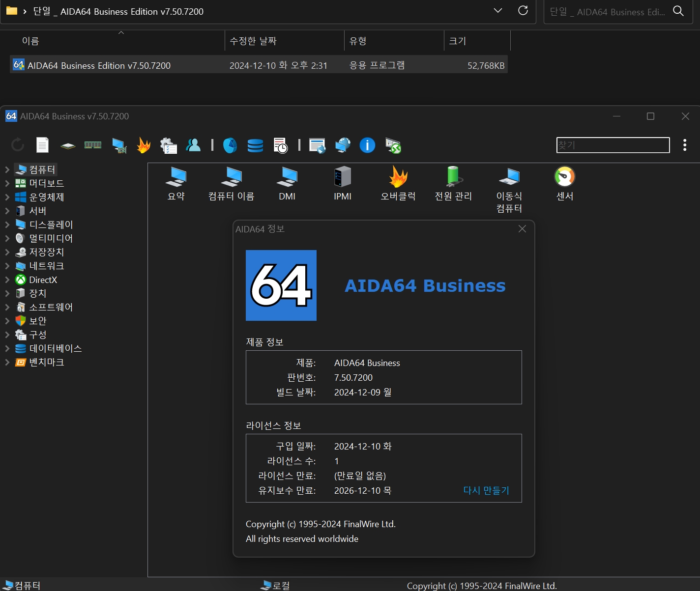Click the window with globe toolbar icon

(317, 145)
